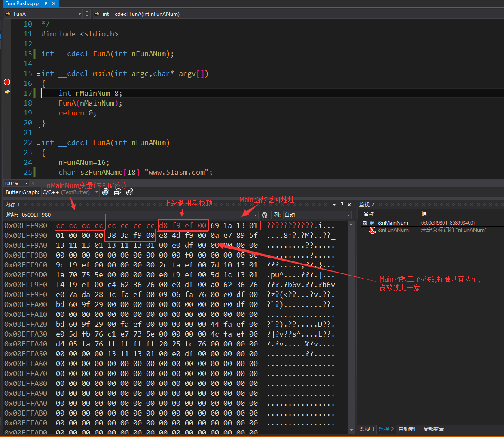Image resolution: width=504 pixels, height=437 pixels.
Task: Pin the FuncPush.cpp tab
Action: 46,3
